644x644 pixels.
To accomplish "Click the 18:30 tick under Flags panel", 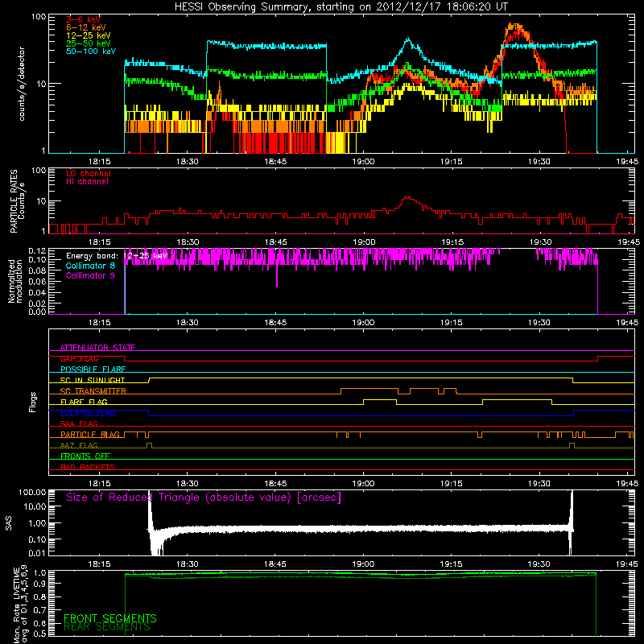I will (188, 484).
